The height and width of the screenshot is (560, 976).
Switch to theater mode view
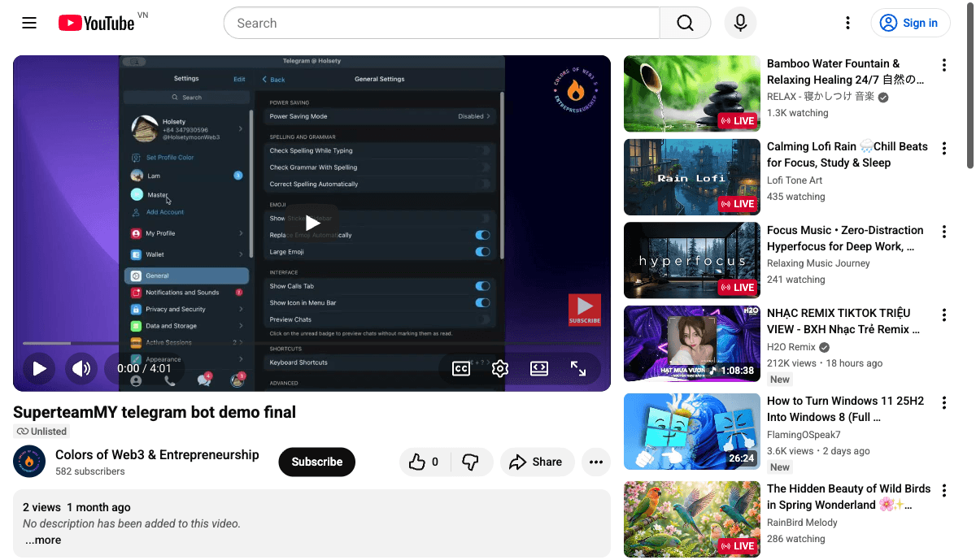tap(539, 369)
